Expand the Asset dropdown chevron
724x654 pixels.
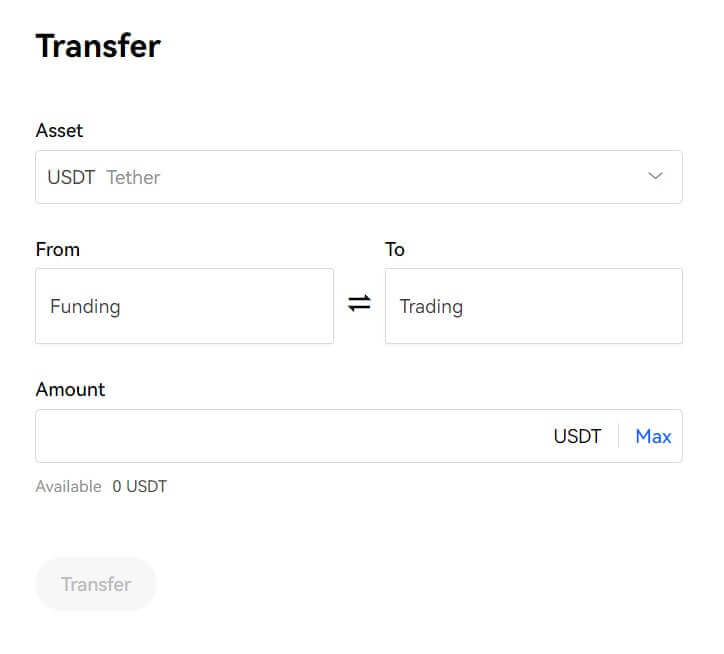(x=655, y=176)
